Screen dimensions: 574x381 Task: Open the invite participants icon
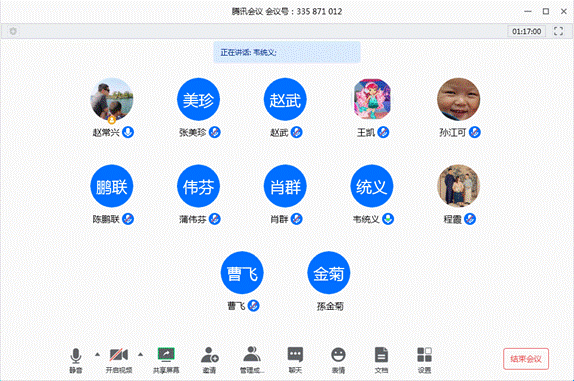(210, 355)
